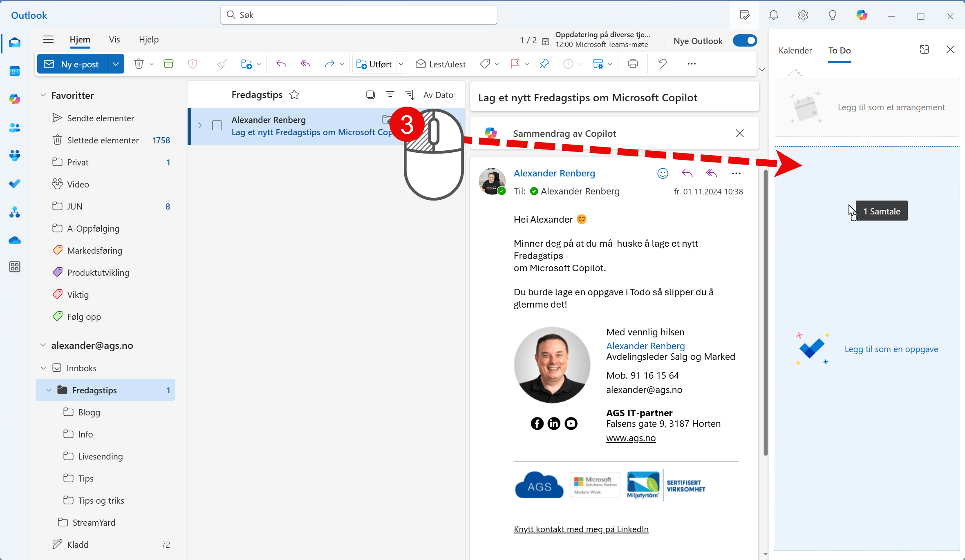The width and height of the screenshot is (965, 560).
Task: Open notifications bell
Action: (x=774, y=15)
